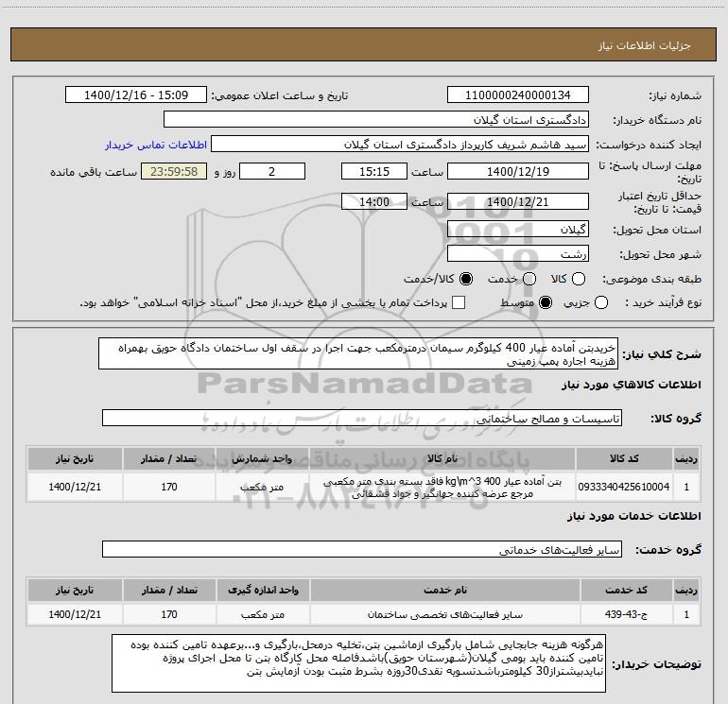The height and width of the screenshot is (704, 728).
Task: Click the جزئیات اطلاعات نیاز header title
Action: point(644,45)
